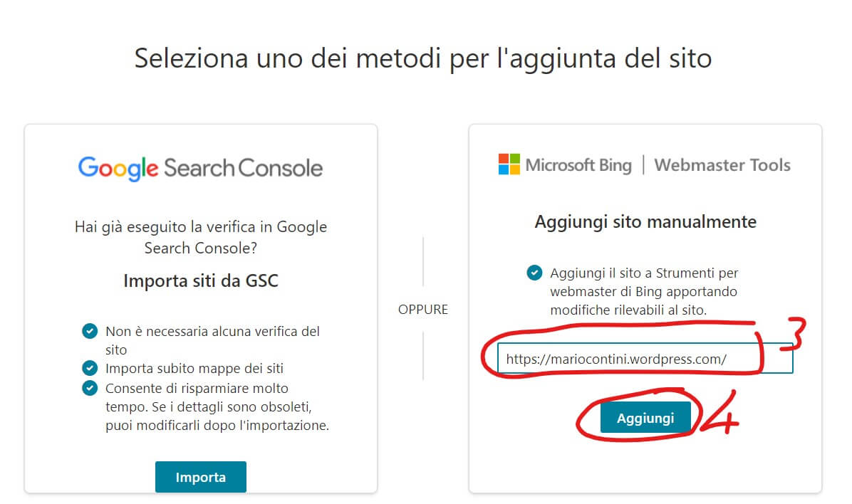Focus the site URL input field
The height and width of the screenshot is (504, 852).
(644, 359)
